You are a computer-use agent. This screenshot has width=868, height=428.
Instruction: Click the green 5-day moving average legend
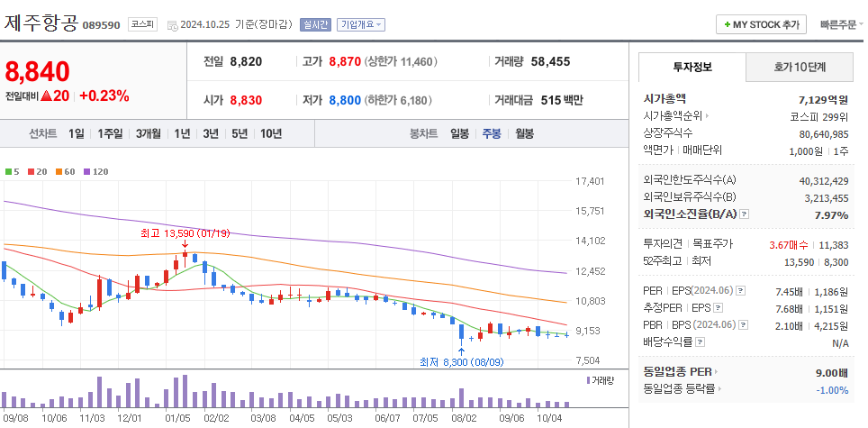click(13, 171)
